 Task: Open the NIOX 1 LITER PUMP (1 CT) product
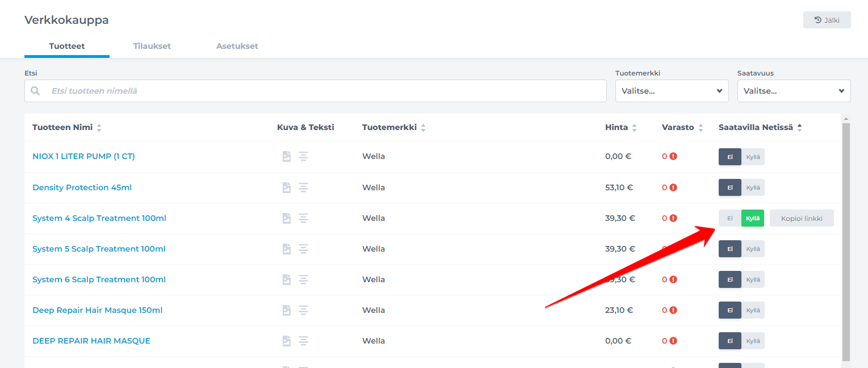pyautogui.click(x=83, y=156)
